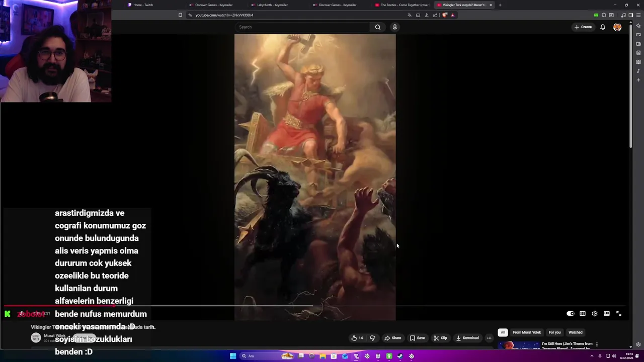Click the Clip button
The height and width of the screenshot is (362, 644).
(x=440, y=338)
